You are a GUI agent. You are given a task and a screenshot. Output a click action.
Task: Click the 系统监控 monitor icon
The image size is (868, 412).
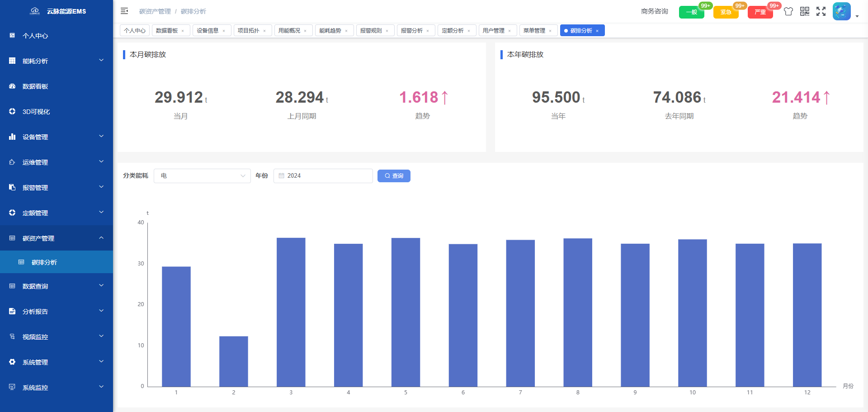point(12,387)
